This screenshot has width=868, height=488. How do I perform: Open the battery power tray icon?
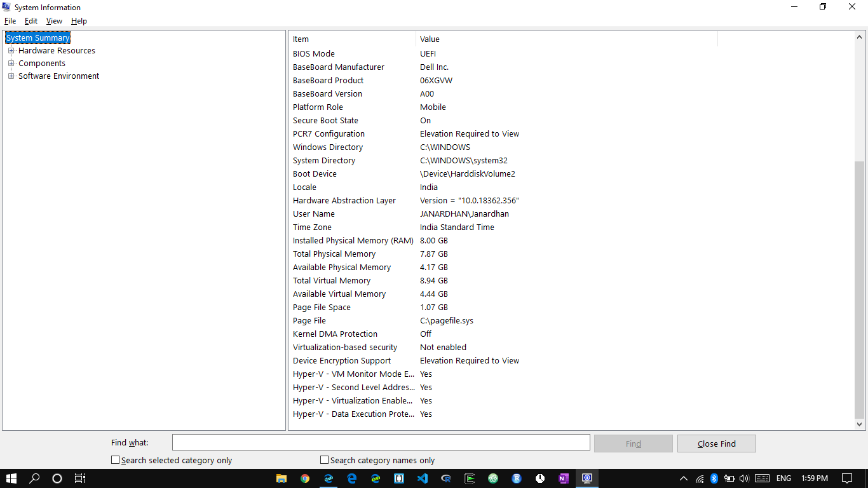729,478
